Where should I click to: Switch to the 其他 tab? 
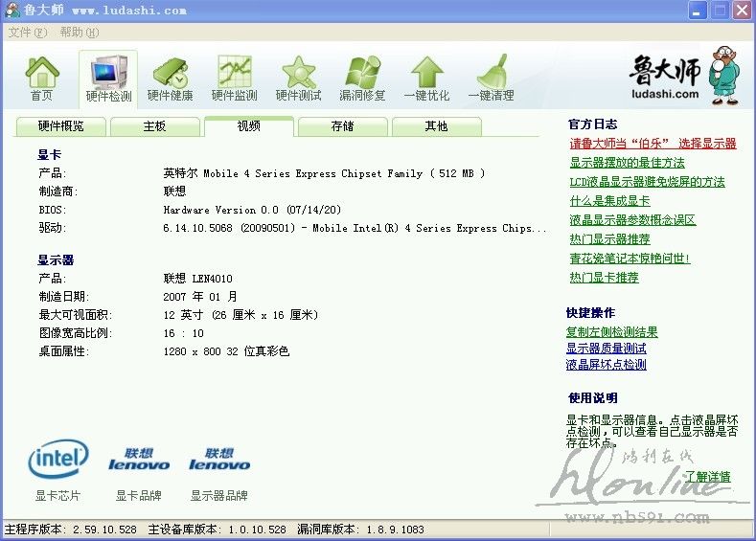pos(436,126)
